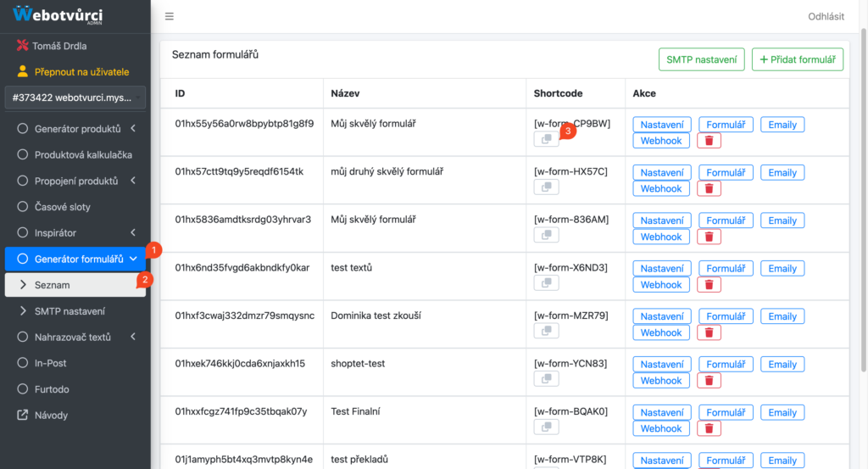The height and width of the screenshot is (469, 868).
Task: Copy shortcode w-form-HX57C icon
Action: pos(547,187)
